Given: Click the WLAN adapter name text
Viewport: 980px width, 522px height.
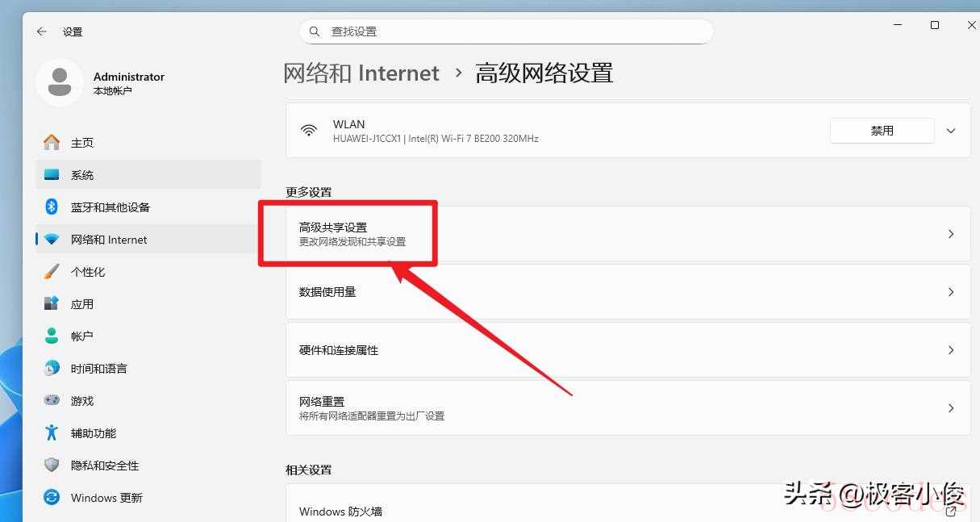Looking at the screenshot, I should point(349,124).
